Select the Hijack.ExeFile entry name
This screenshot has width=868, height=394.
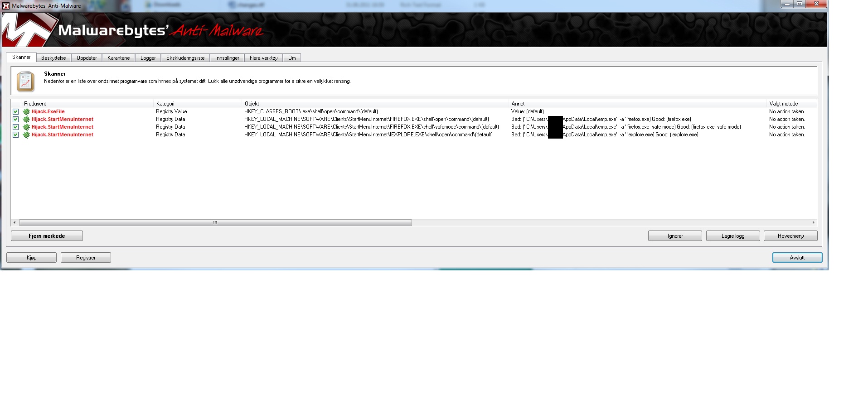[x=48, y=111]
